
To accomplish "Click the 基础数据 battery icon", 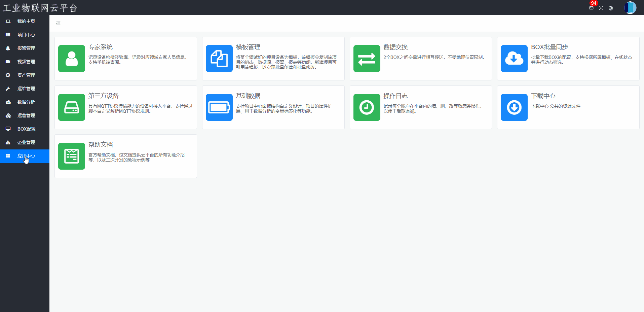I will (219, 107).
